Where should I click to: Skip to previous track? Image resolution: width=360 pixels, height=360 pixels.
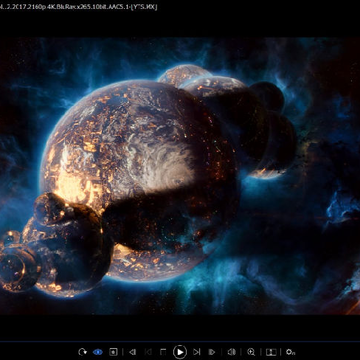coord(148,352)
